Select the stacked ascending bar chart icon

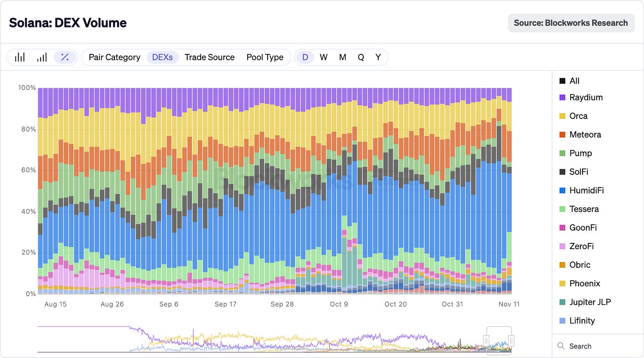(42, 57)
